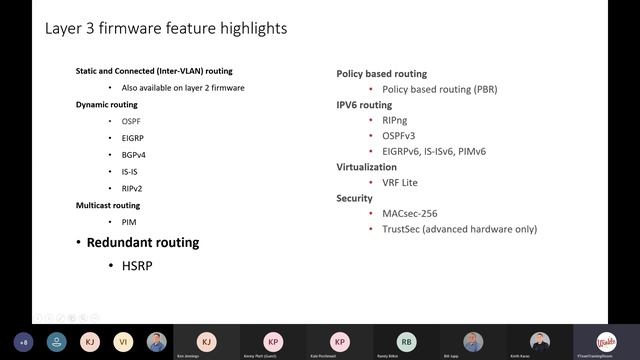Click 'Also available on layer 2 firmware'
This screenshot has height=360, width=640.
pos(183,88)
